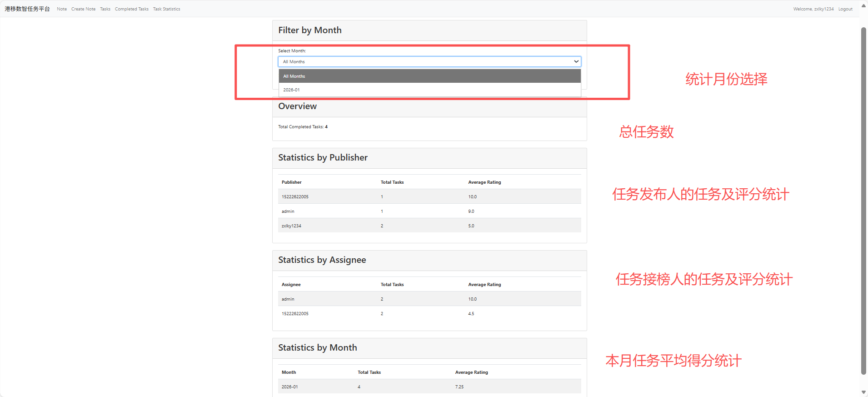The image size is (868, 397).
Task: Click the chevron arrow of month dropdown
Action: (x=576, y=61)
